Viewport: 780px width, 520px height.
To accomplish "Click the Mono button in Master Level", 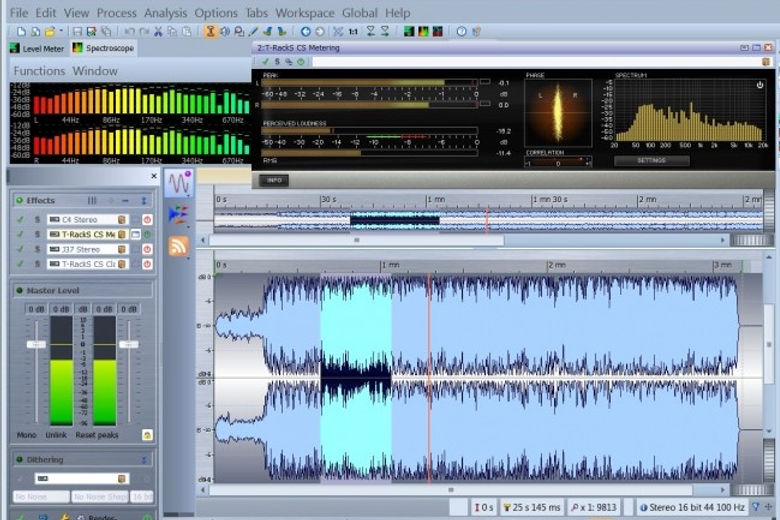I will (26, 435).
